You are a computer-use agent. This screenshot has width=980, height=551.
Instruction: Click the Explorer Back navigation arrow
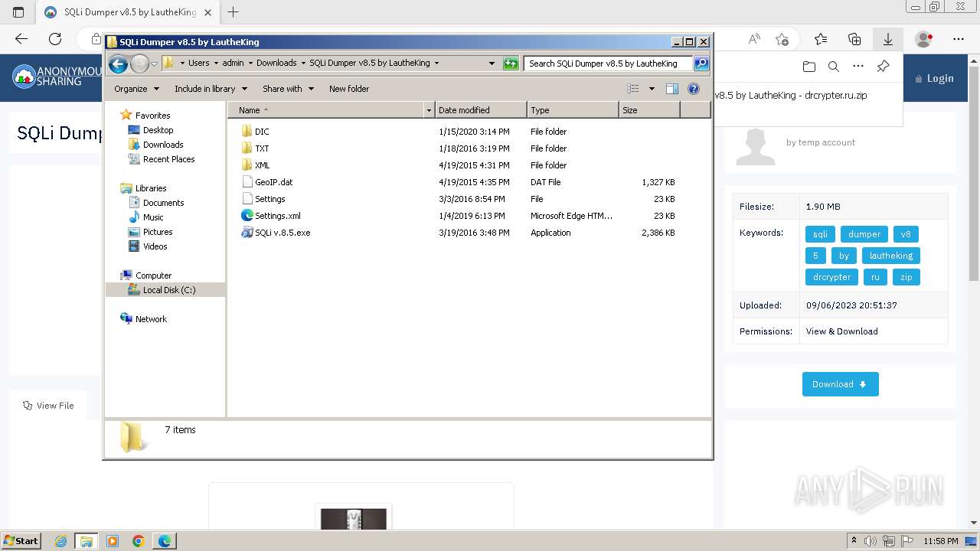click(x=118, y=64)
